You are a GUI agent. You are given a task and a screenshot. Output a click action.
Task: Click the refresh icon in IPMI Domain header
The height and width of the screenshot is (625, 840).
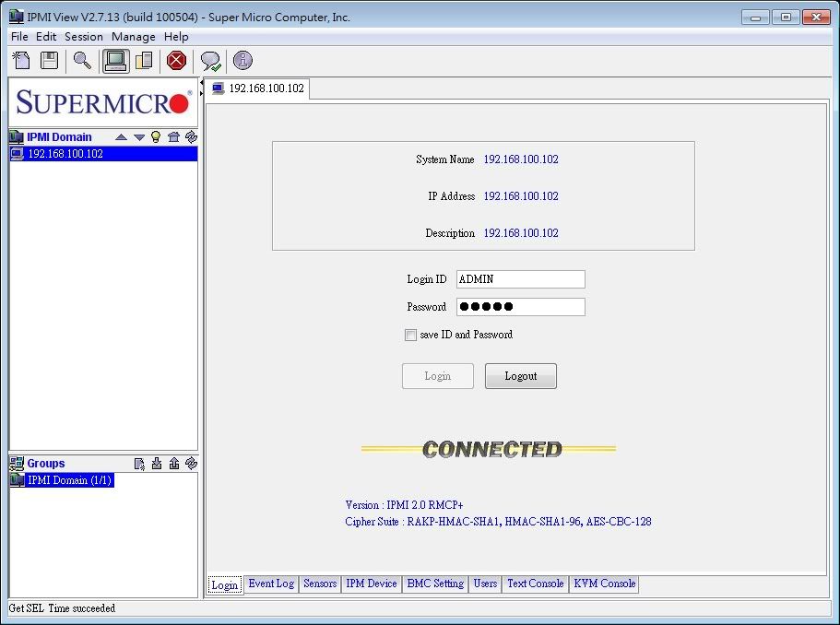[191, 136]
